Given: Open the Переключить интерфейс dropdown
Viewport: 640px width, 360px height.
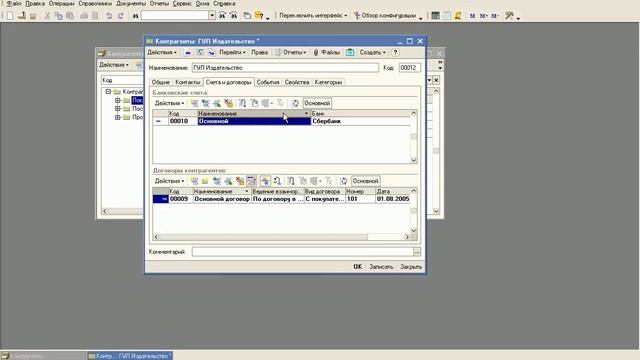Looking at the screenshot, I should click(313, 16).
